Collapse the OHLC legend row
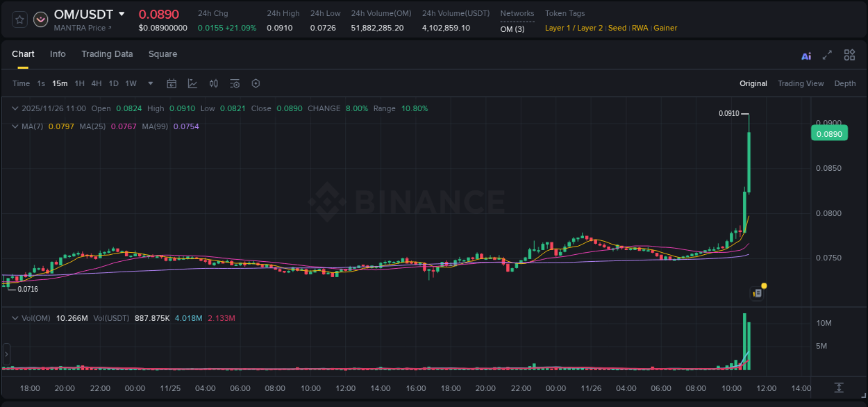The height and width of the screenshot is (407, 868). point(15,108)
